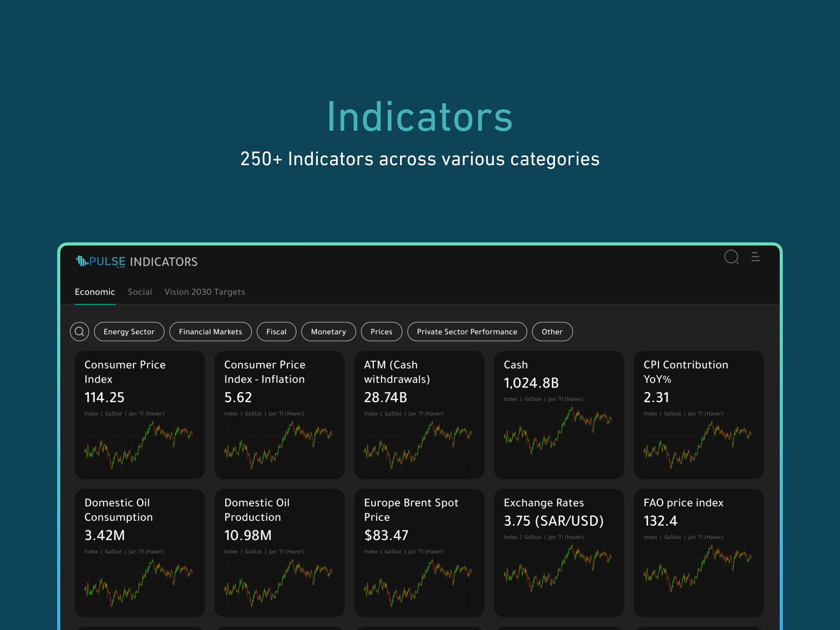Open the hamburger menu icon
Screen dimensions: 840x630
pos(755,257)
